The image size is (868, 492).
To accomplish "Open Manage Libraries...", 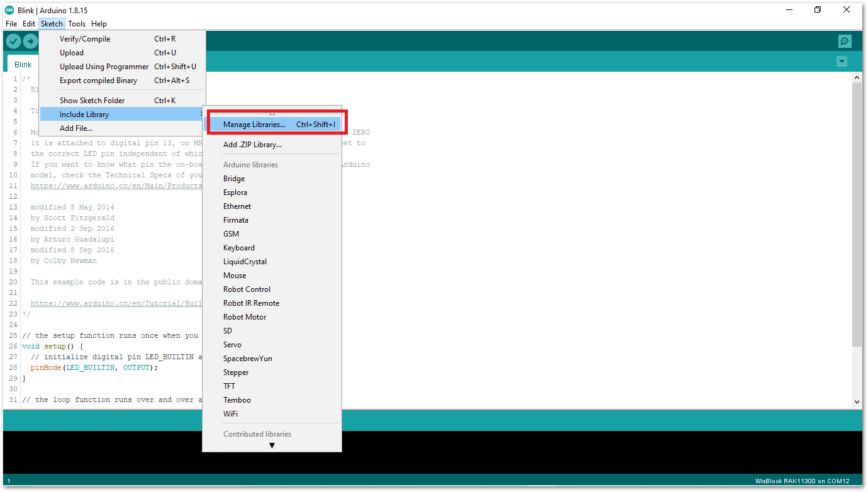I will (272, 125).
